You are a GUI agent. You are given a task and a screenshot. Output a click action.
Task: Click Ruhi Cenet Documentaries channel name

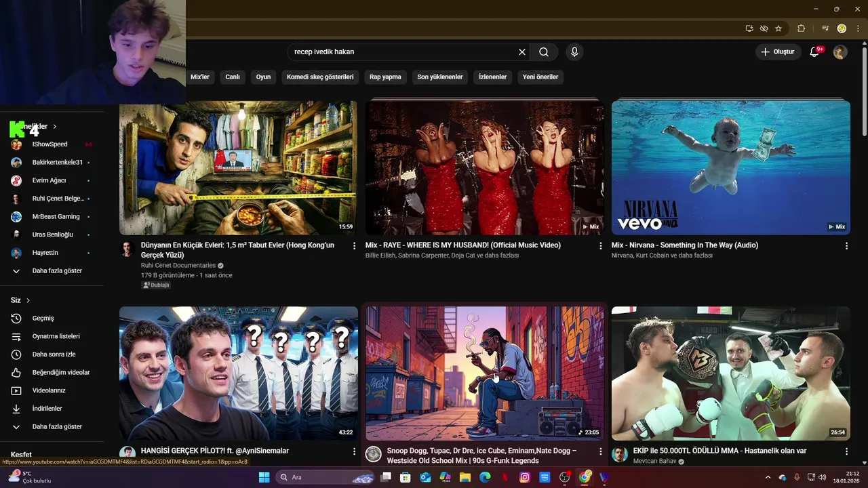[178, 266]
